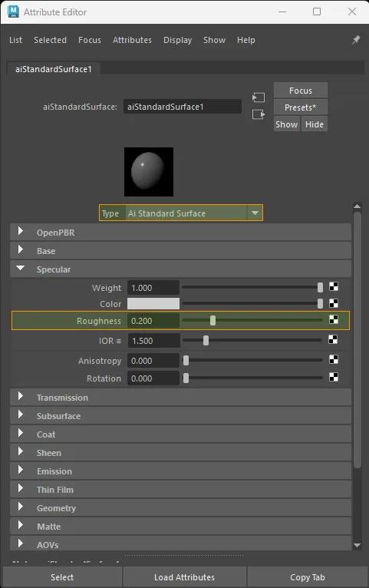This screenshot has height=588, width=369.
Task: Click the Specular Weight texture map icon
Action: click(x=334, y=287)
